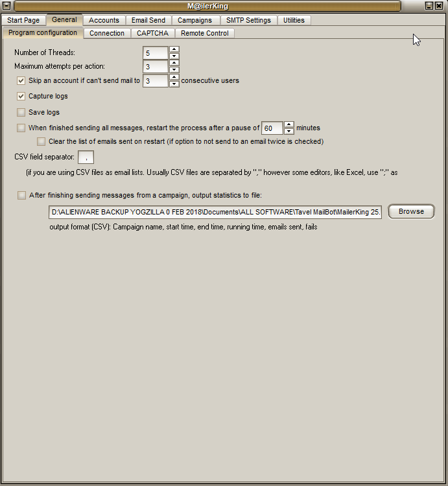Enable output statistics to file checkbox
Viewport: 448px width, 486px height.
coord(21,195)
